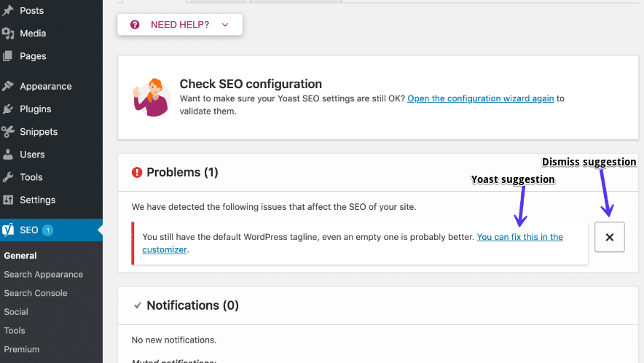Open Search Console SEO submenu

(x=36, y=293)
